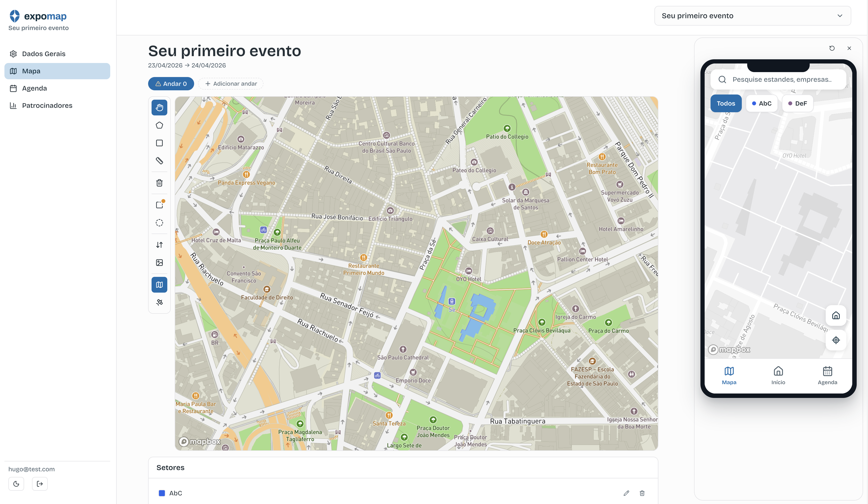Refresh the phone preview
Viewport: 868px width, 504px height.
pos(832,48)
